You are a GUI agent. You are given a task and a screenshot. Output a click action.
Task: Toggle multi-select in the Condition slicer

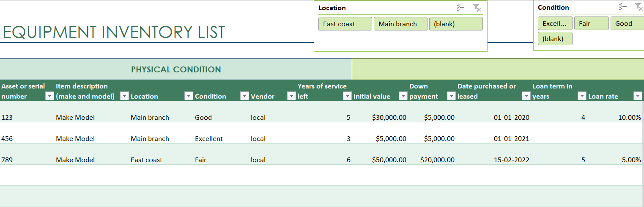623,7
